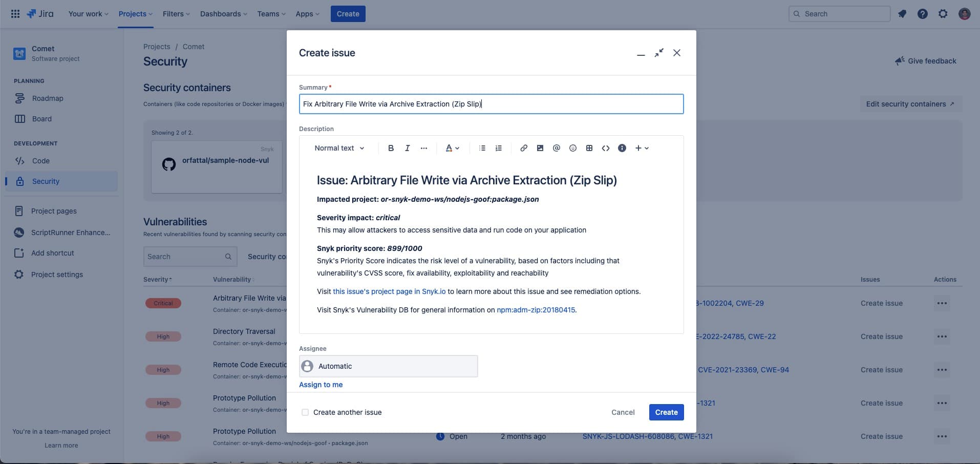The image size is (980, 464).
Task: Toggle bold formatting in description editor
Action: click(391, 148)
